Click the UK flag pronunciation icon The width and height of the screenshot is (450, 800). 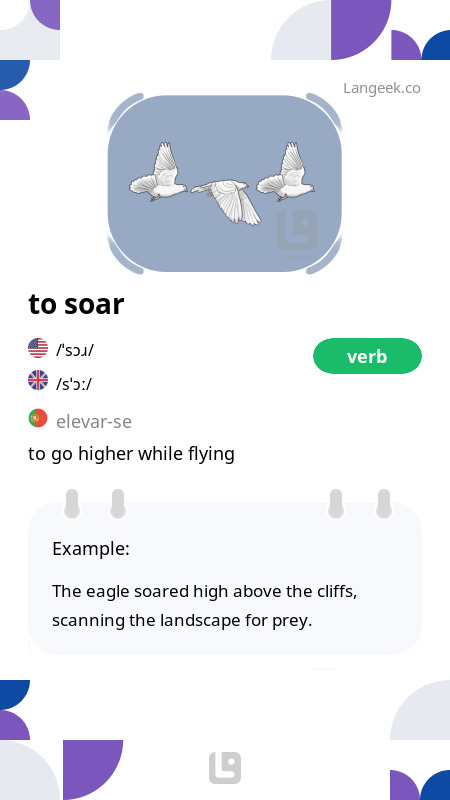[x=38, y=381]
